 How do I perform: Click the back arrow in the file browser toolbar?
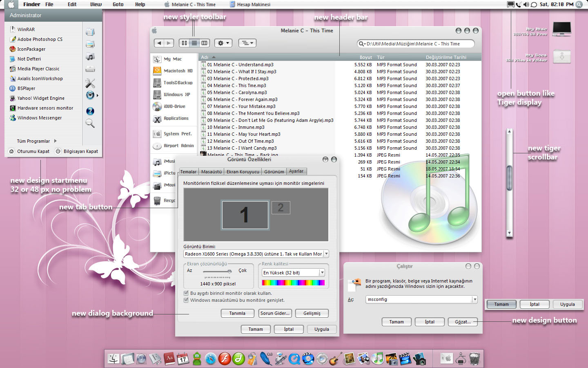159,43
